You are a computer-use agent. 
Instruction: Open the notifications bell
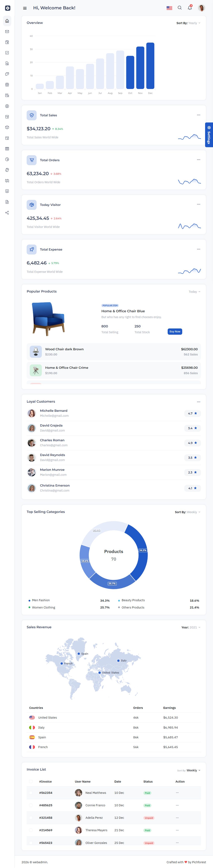(x=190, y=8)
